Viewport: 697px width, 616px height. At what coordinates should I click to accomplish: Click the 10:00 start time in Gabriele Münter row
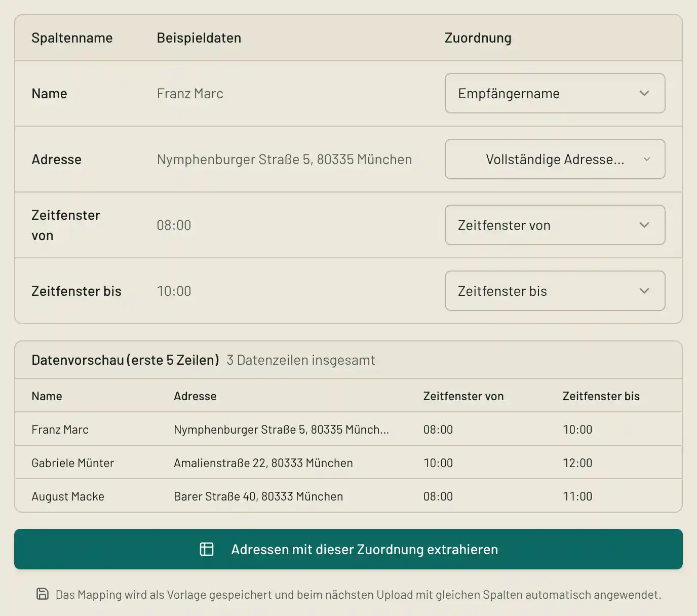click(x=438, y=463)
